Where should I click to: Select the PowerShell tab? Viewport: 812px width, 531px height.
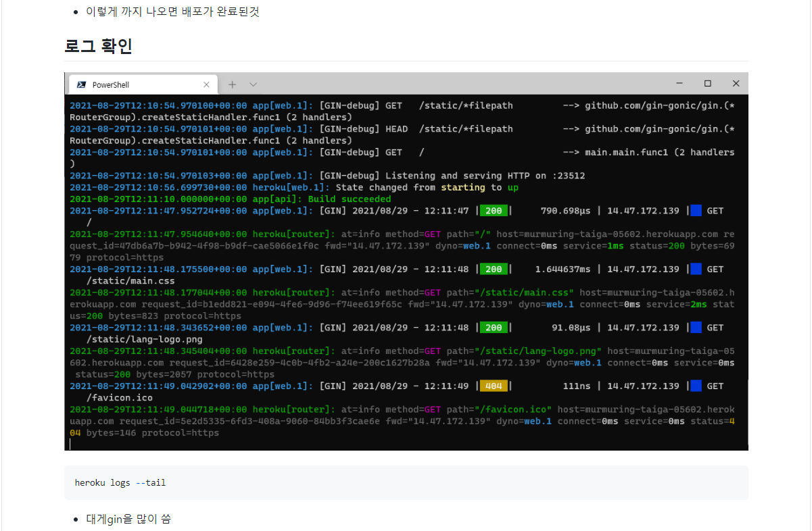click(x=143, y=84)
